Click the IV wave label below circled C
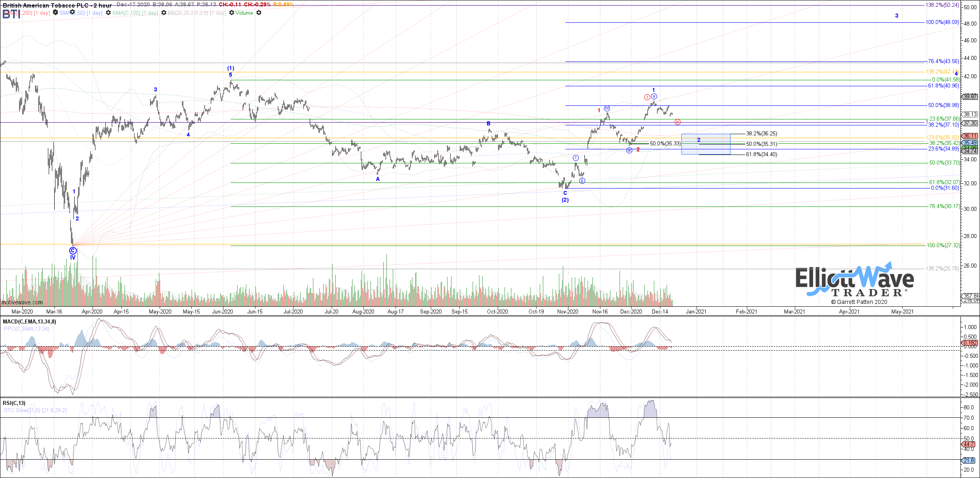 73,258
